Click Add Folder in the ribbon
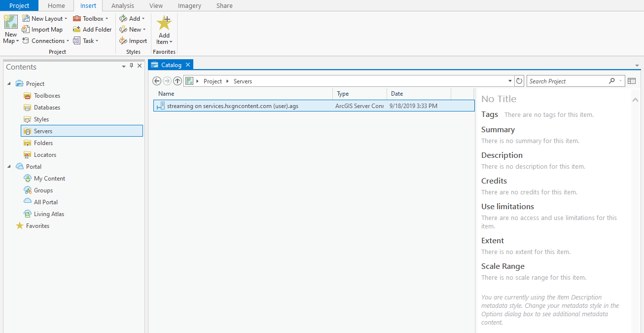Screen dimensions: 644x333 (x=92, y=30)
